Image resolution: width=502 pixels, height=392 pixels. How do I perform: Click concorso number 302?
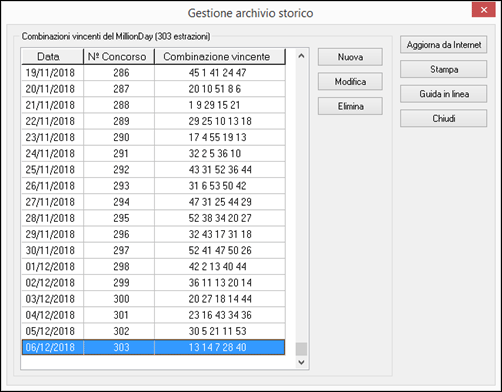pos(121,331)
